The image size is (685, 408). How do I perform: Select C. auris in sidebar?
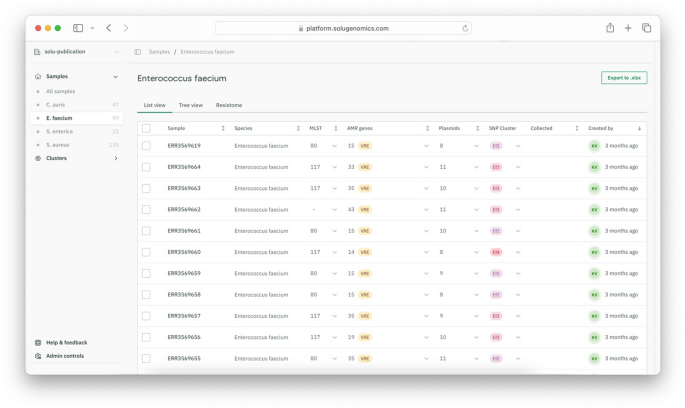55,105
